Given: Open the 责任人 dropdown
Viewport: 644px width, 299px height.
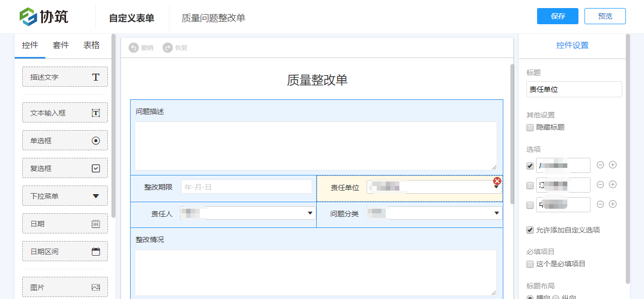Looking at the screenshot, I should tap(310, 213).
